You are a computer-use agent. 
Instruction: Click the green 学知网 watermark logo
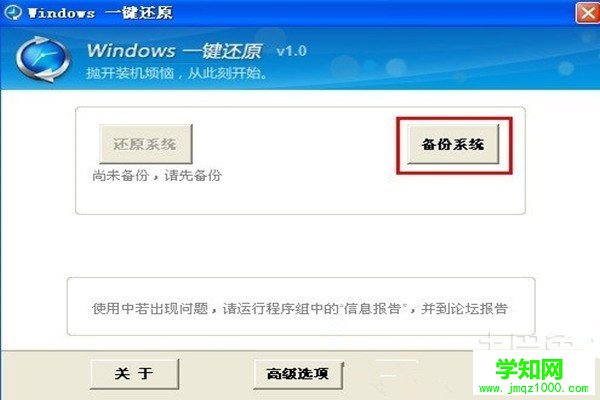click(530, 369)
